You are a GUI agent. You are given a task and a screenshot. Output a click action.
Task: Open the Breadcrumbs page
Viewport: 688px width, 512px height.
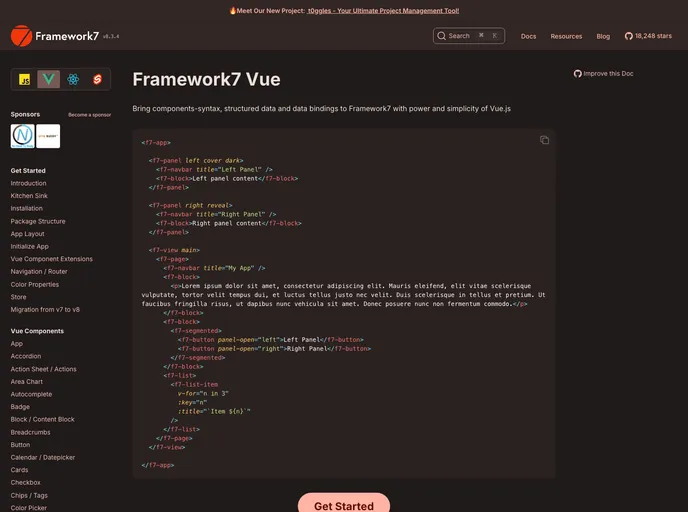(30, 433)
